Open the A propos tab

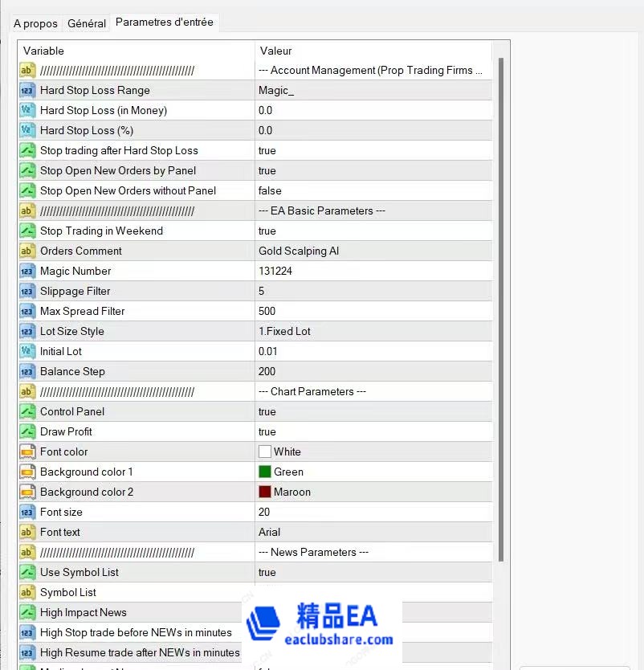pos(35,23)
